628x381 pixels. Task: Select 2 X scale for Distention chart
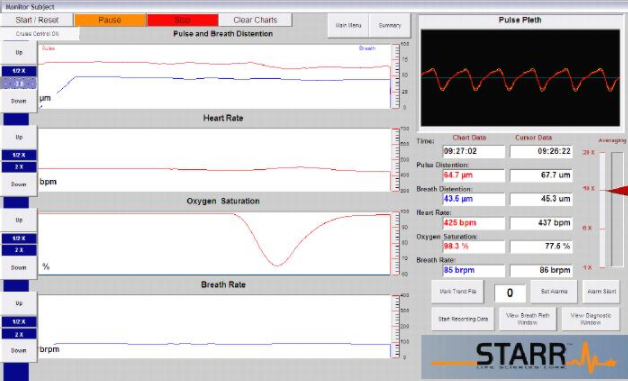coord(19,84)
